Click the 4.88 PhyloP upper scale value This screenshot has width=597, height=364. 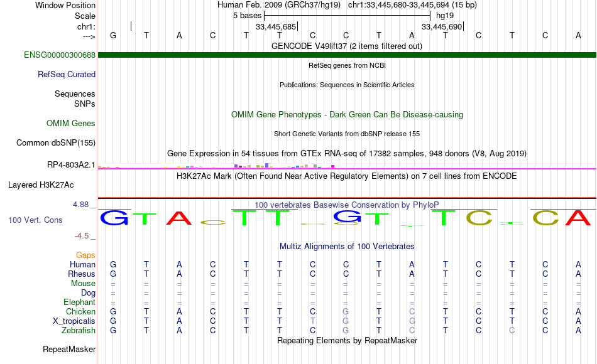point(80,205)
